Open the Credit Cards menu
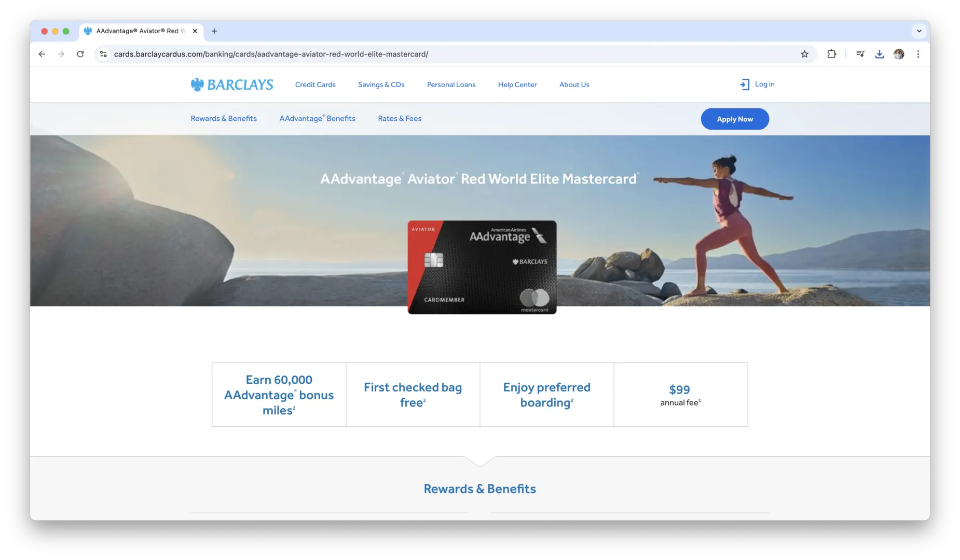This screenshot has width=960, height=560. (x=315, y=85)
